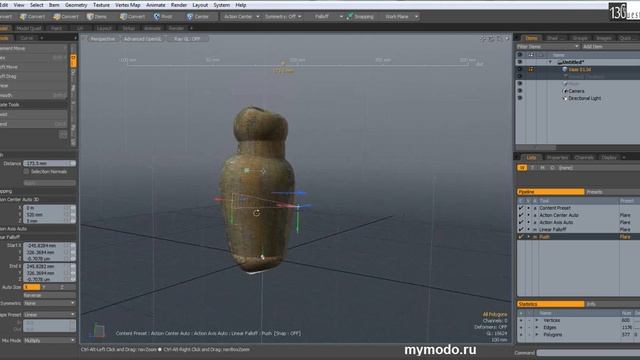
Task: Open the Symmetry: Off dropdown
Action: [283, 17]
